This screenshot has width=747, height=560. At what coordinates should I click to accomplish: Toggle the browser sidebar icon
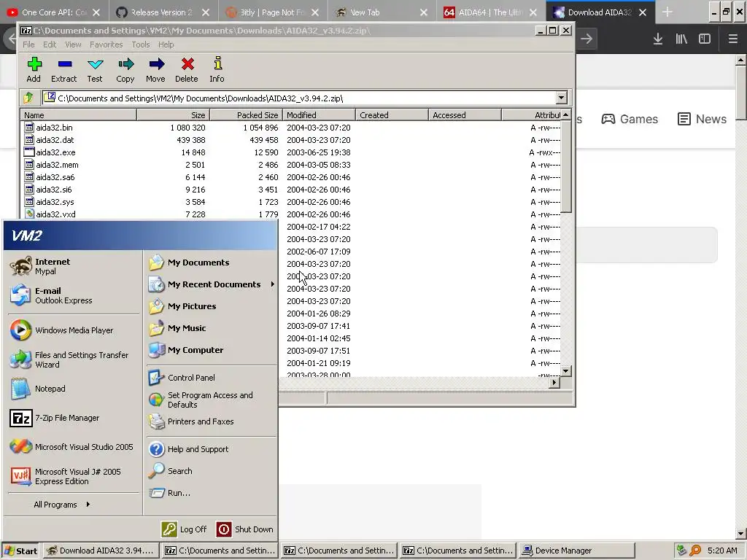(x=705, y=39)
